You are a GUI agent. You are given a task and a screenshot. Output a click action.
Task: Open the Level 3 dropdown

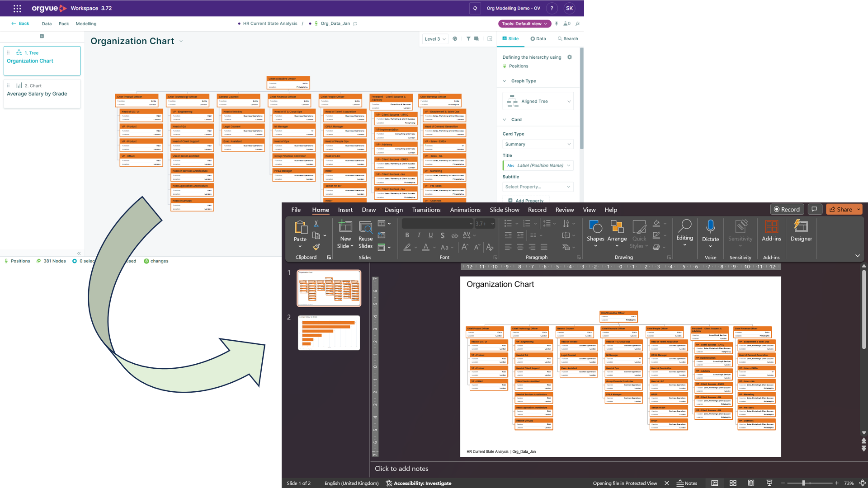point(435,39)
